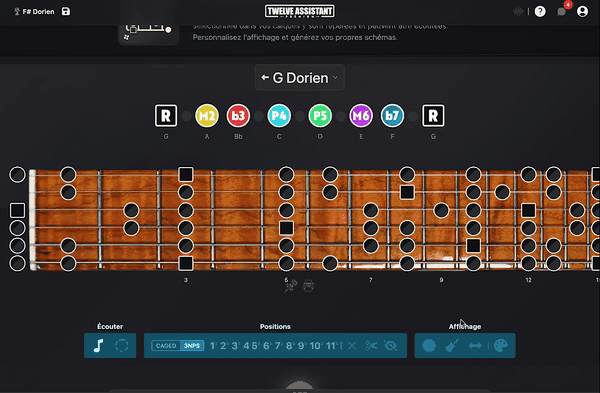Image resolution: width=600 pixels, height=393 pixels.
Task: Go back with arrow beside G Dorien
Action: pos(265,78)
